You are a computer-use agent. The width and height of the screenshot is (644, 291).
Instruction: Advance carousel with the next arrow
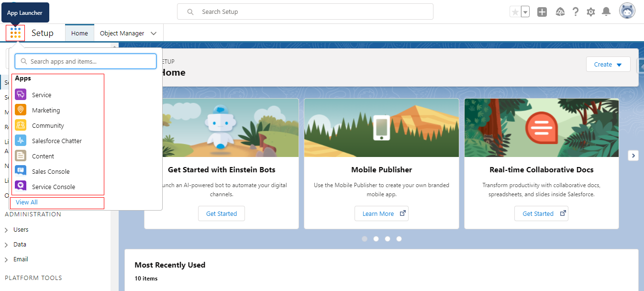click(633, 155)
